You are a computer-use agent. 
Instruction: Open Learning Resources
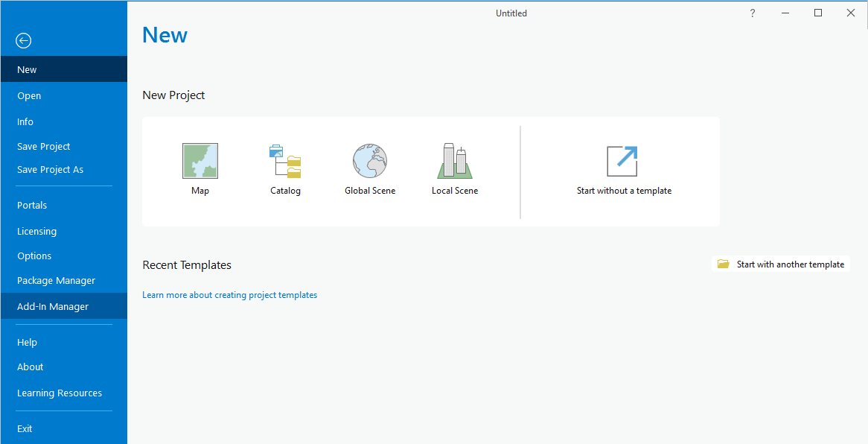64,393
